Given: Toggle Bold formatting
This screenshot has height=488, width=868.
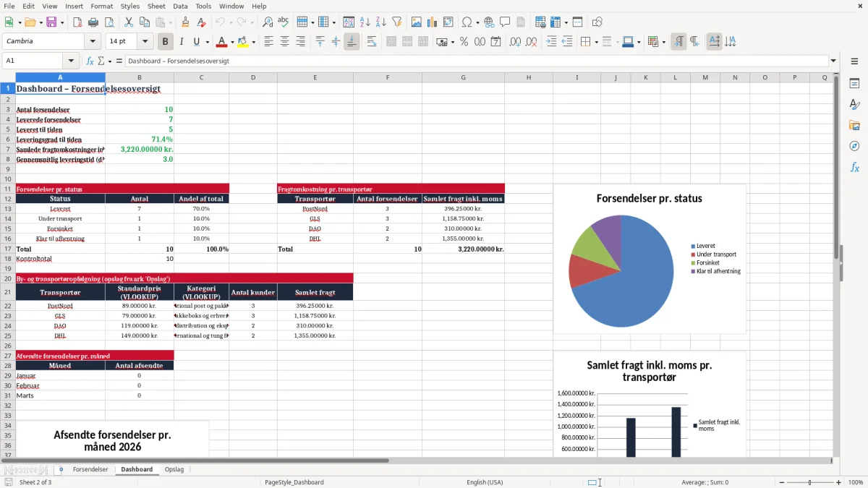Looking at the screenshot, I should tap(165, 42).
